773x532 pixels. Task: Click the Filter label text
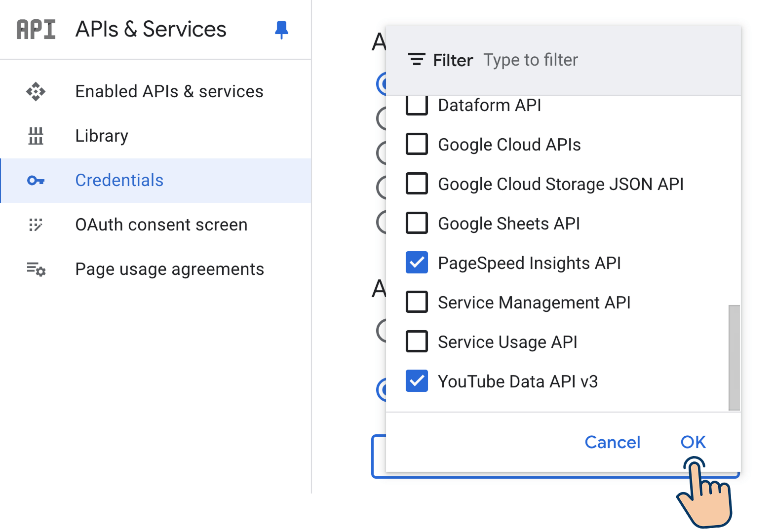point(453,60)
